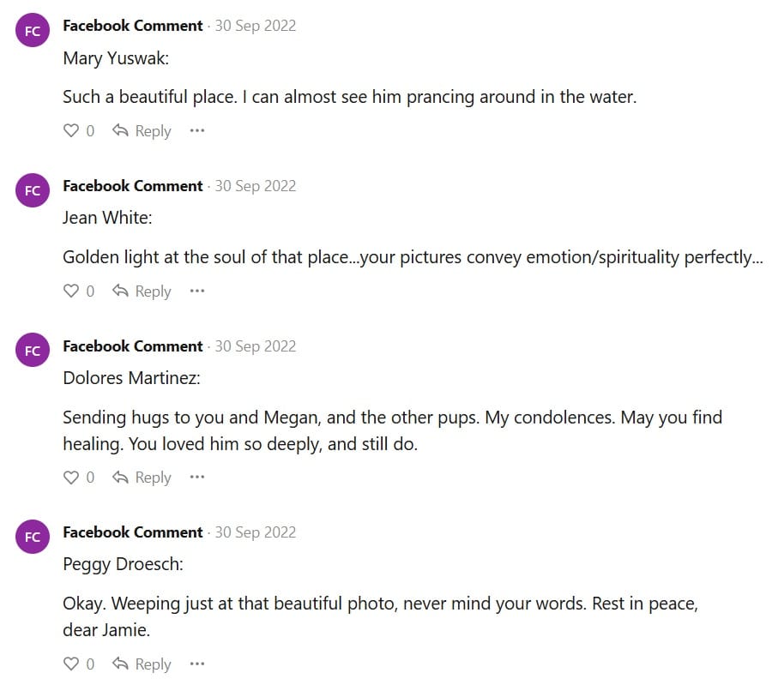Open Facebook Comment author above Mary Yuswak

[133, 26]
